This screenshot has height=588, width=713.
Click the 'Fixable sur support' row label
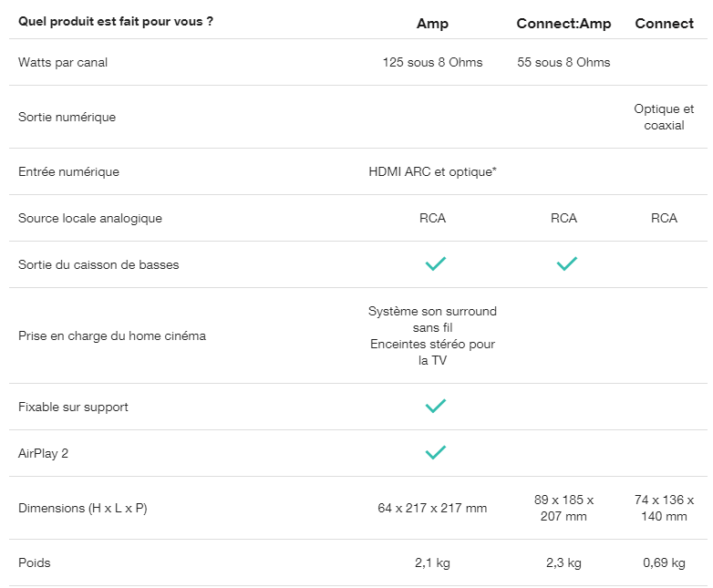click(73, 407)
